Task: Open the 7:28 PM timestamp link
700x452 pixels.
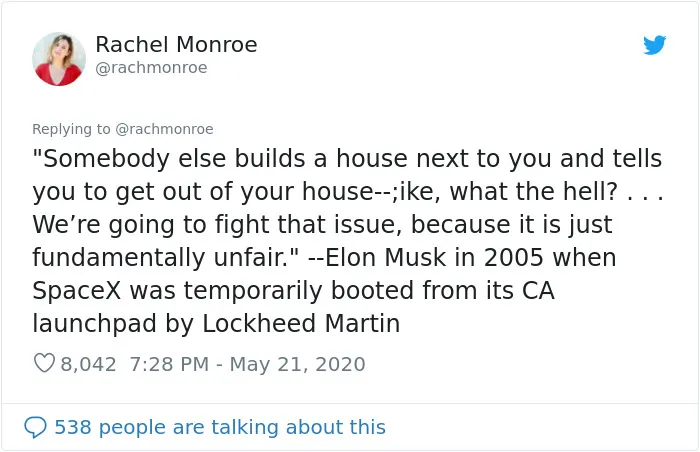Action: 169,364
